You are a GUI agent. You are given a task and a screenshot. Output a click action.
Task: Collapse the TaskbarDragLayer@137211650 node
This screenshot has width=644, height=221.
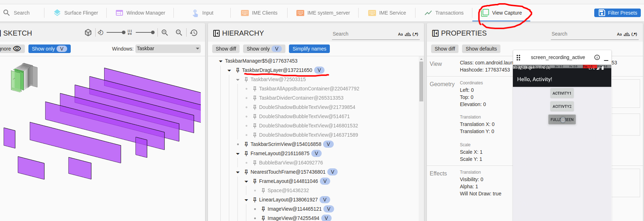coord(229,70)
